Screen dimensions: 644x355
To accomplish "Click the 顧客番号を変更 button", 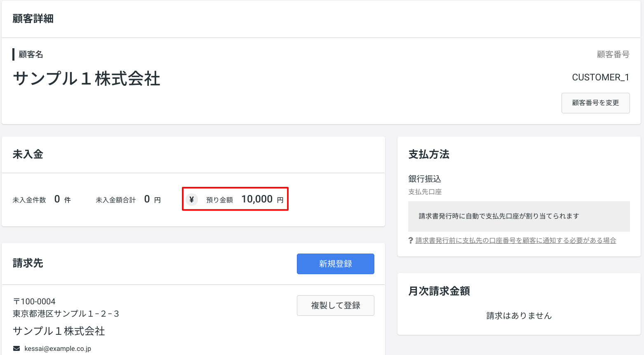I will tap(595, 103).
